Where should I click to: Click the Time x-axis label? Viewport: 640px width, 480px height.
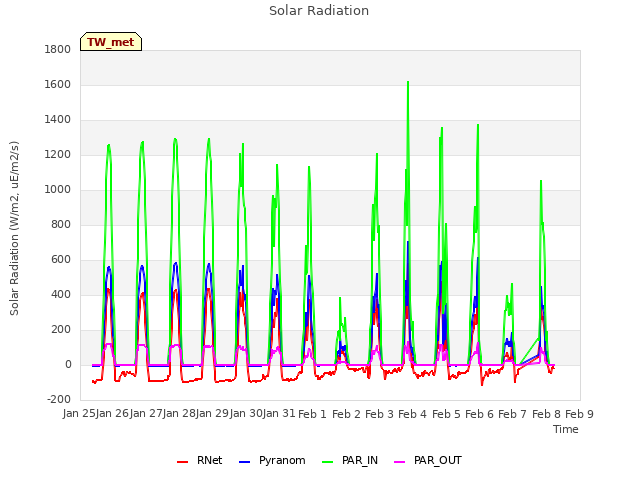click(x=566, y=429)
